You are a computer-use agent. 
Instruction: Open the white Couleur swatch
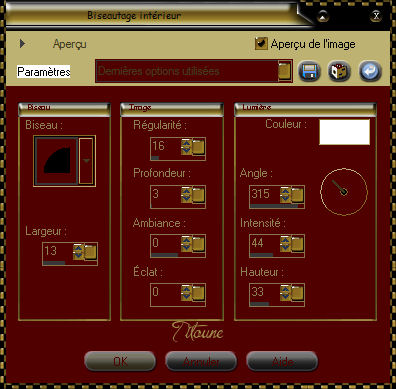[x=344, y=132]
